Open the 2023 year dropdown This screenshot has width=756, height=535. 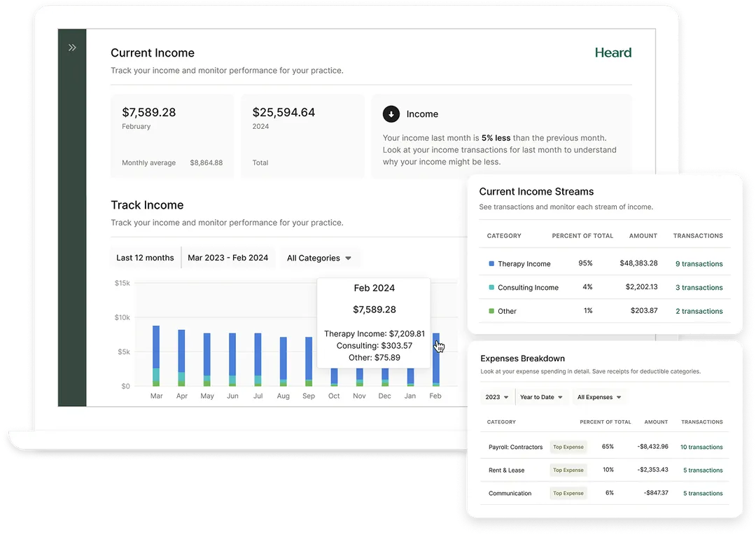coord(497,397)
